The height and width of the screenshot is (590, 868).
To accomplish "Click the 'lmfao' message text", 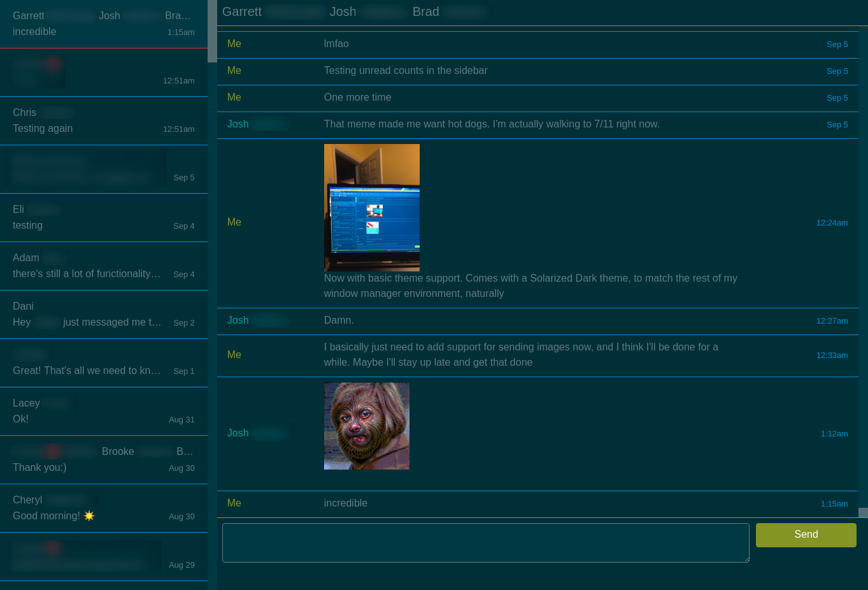I will [x=336, y=44].
